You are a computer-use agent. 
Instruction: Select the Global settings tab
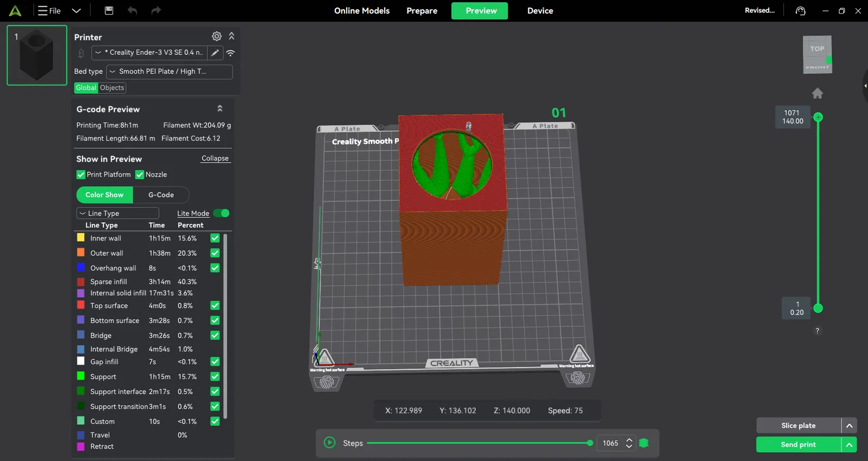point(86,87)
